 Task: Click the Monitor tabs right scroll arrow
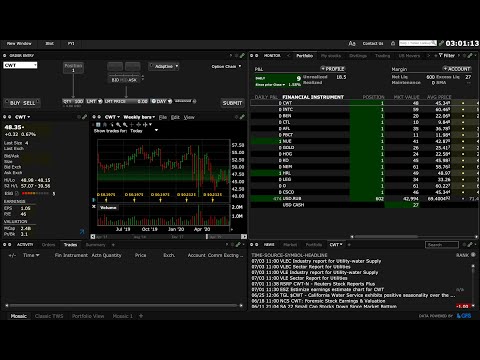point(429,56)
